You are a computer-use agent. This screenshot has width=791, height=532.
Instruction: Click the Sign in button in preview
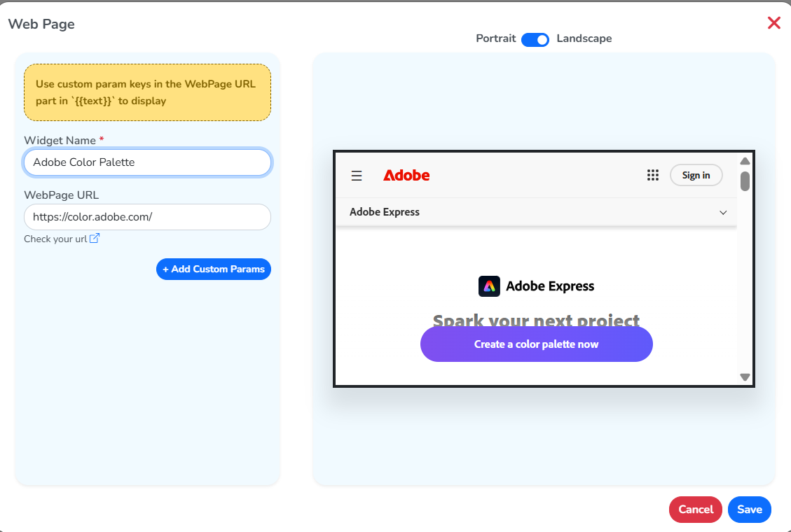pos(696,175)
